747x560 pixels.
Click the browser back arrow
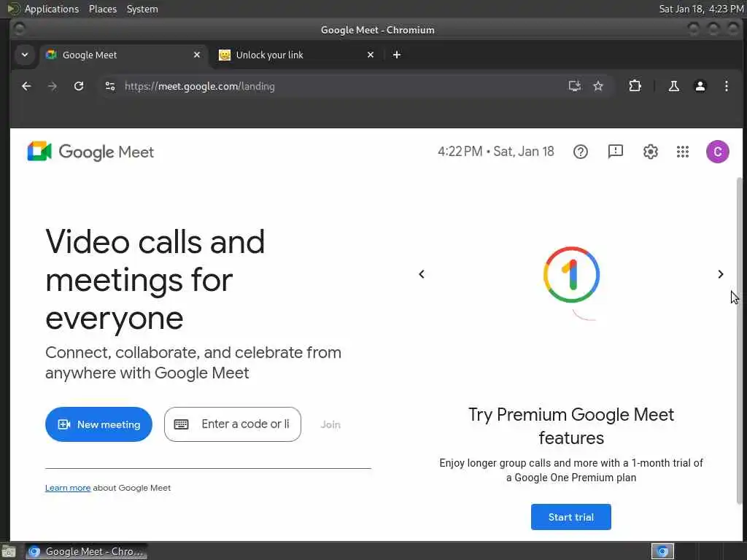pos(27,86)
